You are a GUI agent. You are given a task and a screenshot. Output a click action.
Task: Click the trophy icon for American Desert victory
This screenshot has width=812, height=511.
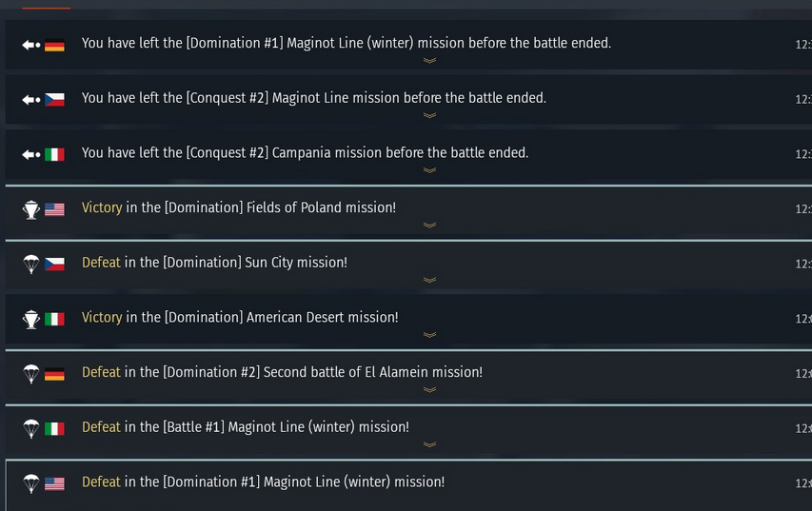pos(30,319)
